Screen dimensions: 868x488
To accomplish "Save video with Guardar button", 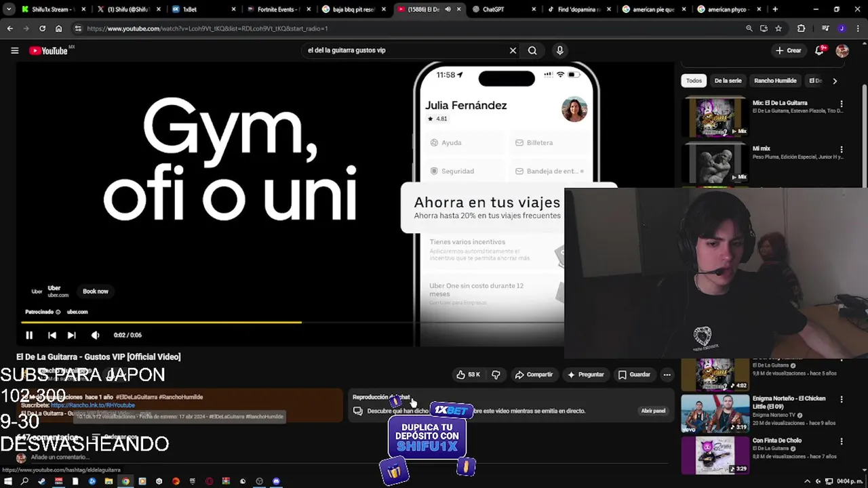I will (x=635, y=374).
